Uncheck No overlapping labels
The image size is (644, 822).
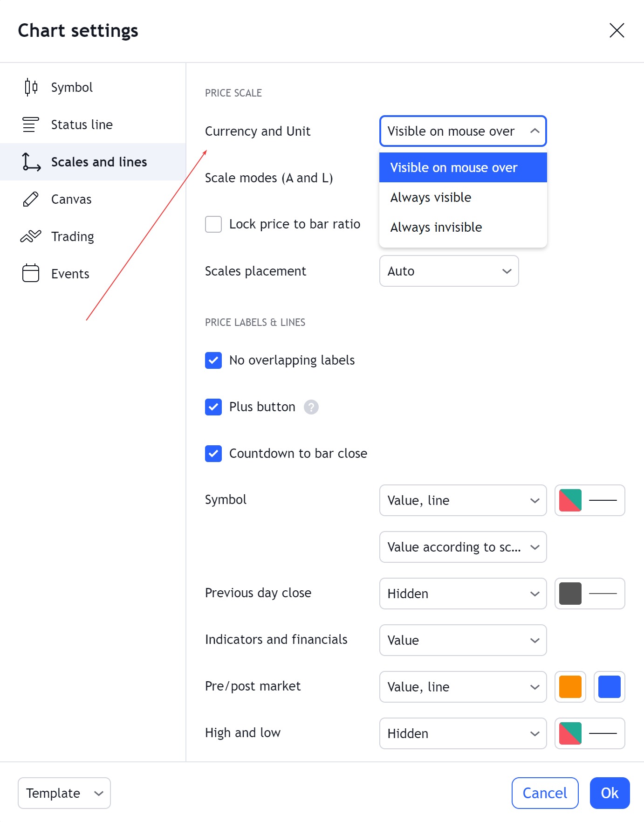pos(213,360)
